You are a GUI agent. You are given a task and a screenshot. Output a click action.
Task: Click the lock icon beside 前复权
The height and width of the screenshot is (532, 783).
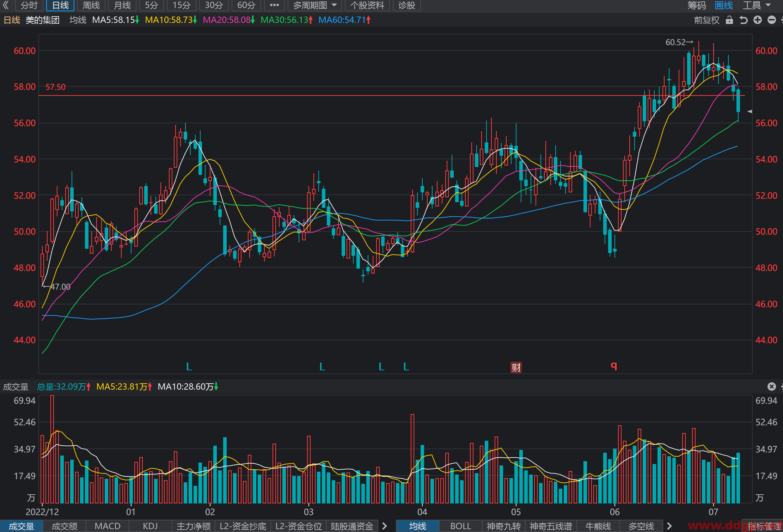[729, 20]
